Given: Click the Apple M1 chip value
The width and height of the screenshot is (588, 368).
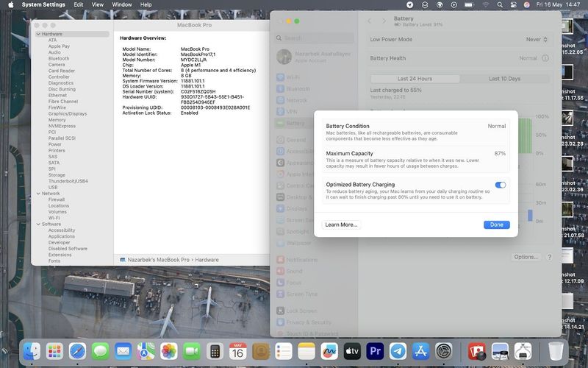Looking at the screenshot, I should pos(190,65).
